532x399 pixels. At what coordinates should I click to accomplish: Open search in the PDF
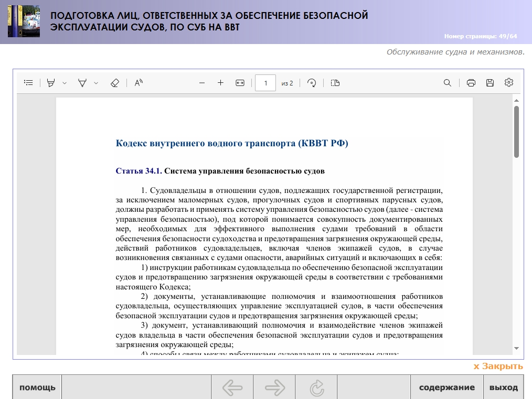tap(448, 83)
